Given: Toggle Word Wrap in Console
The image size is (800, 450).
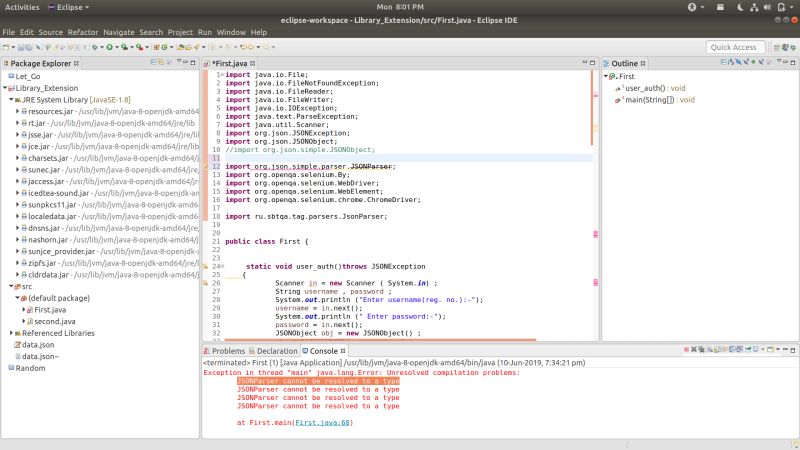Looking at the screenshot, I should click(725, 349).
